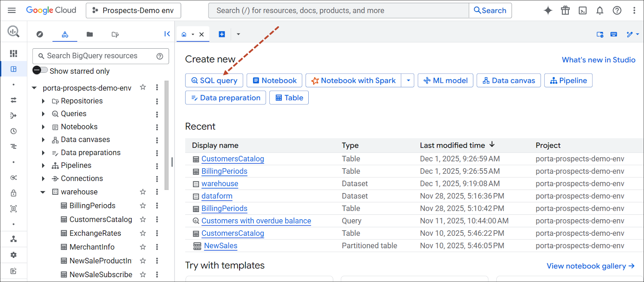Star the NewSaleProductIn table
The height and width of the screenshot is (282, 644).
[143, 261]
